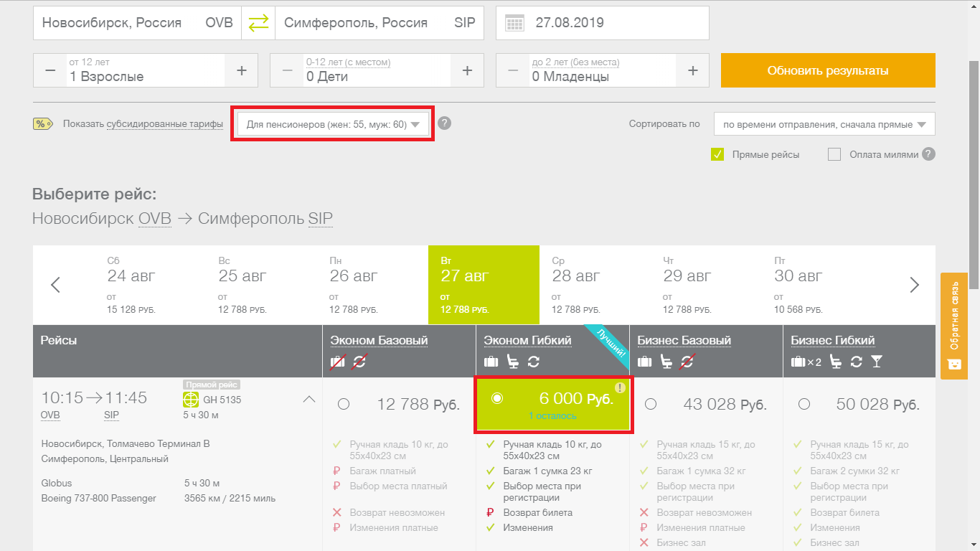980x551 pixels.
Task: Click exchange arrows icon under Бизнес Гибкий
Action: pyautogui.click(x=856, y=362)
